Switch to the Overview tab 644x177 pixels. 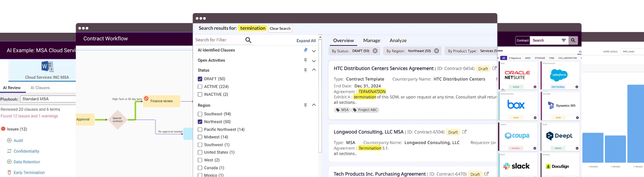[343, 40]
